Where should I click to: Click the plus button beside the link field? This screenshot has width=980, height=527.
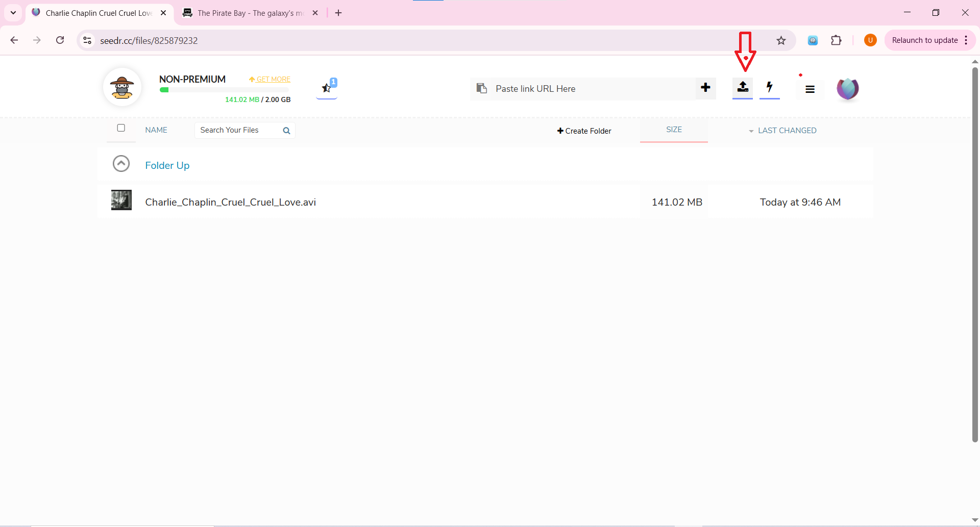(x=705, y=88)
